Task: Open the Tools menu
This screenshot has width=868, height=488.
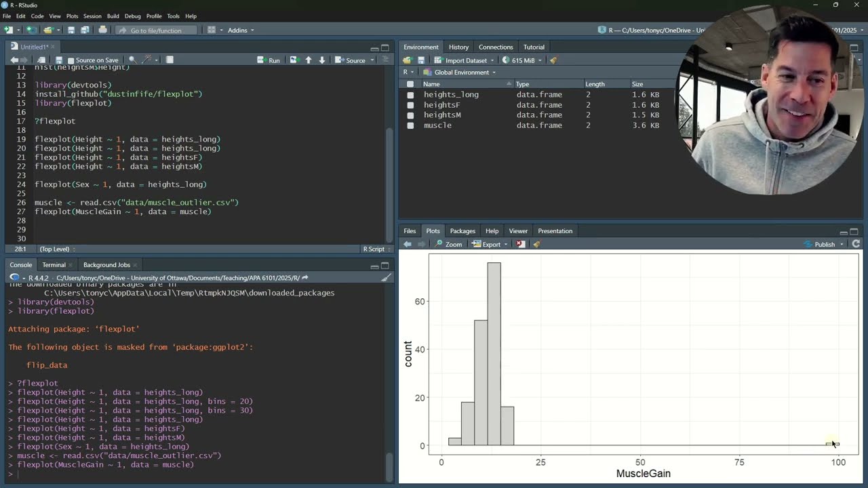Action: click(x=173, y=16)
